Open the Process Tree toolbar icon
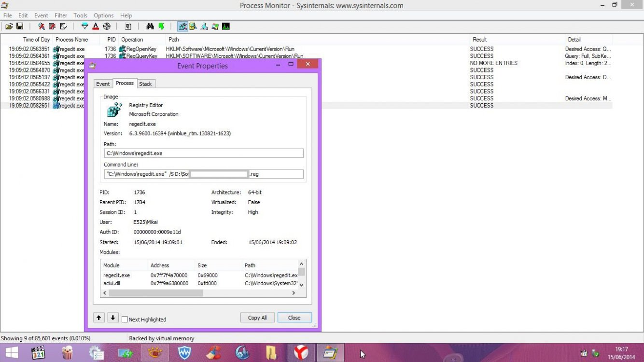644x362 pixels. [x=128, y=27]
